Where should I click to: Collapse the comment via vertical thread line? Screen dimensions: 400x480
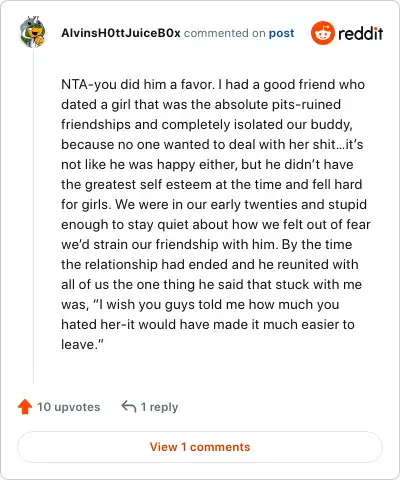pos(33,216)
